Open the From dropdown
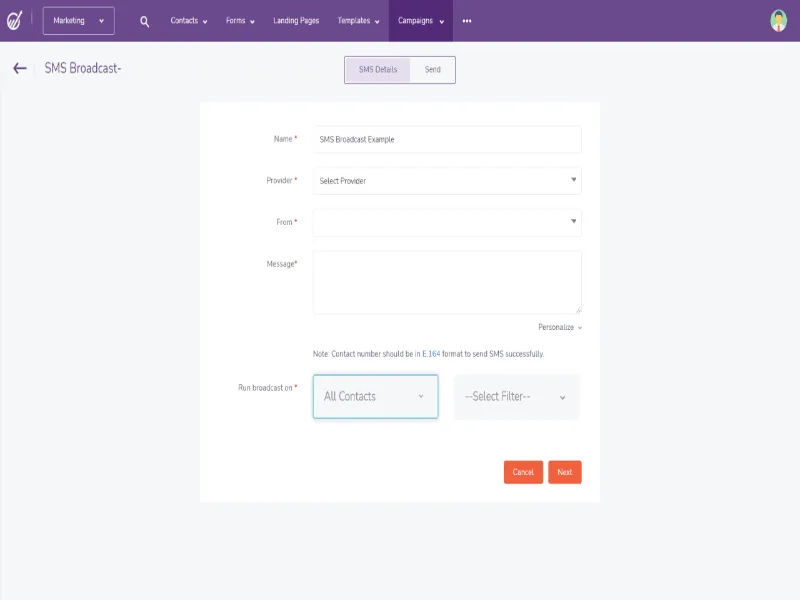 447,222
